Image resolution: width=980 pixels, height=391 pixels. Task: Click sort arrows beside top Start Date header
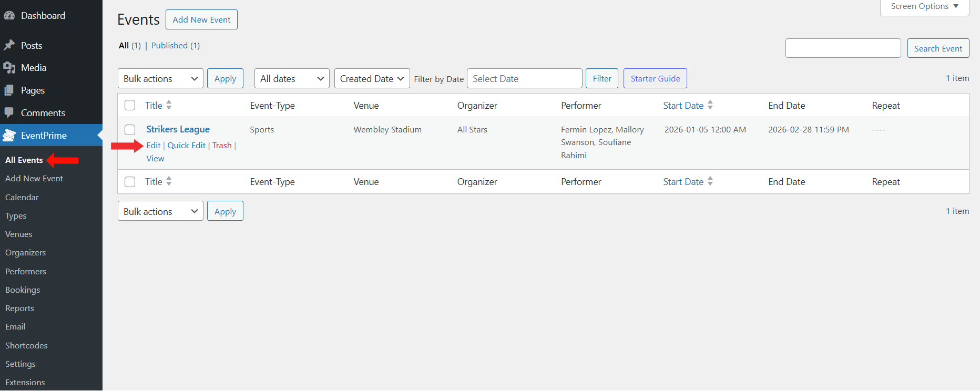click(710, 105)
